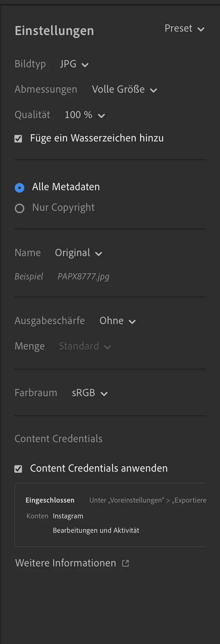Viewport: 220px width, 644px height.
Task: Open the Preset dropdown menu
Action: [184, 28]
